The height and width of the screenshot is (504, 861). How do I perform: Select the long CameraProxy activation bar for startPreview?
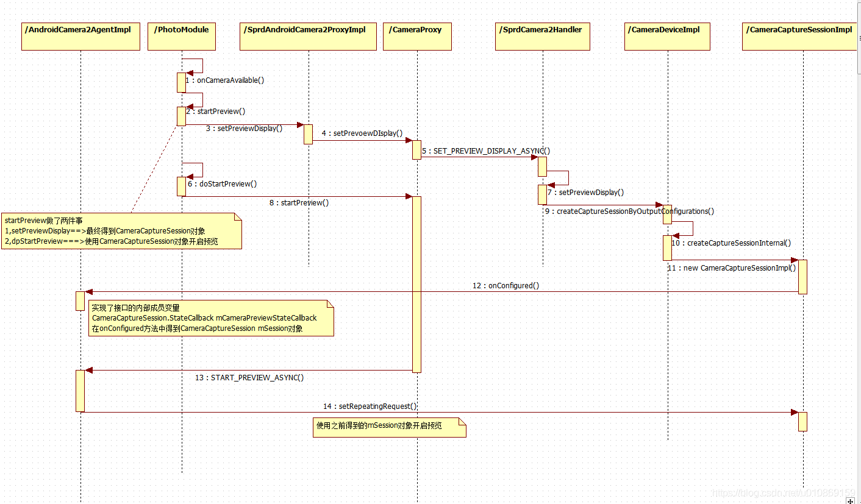416,284
